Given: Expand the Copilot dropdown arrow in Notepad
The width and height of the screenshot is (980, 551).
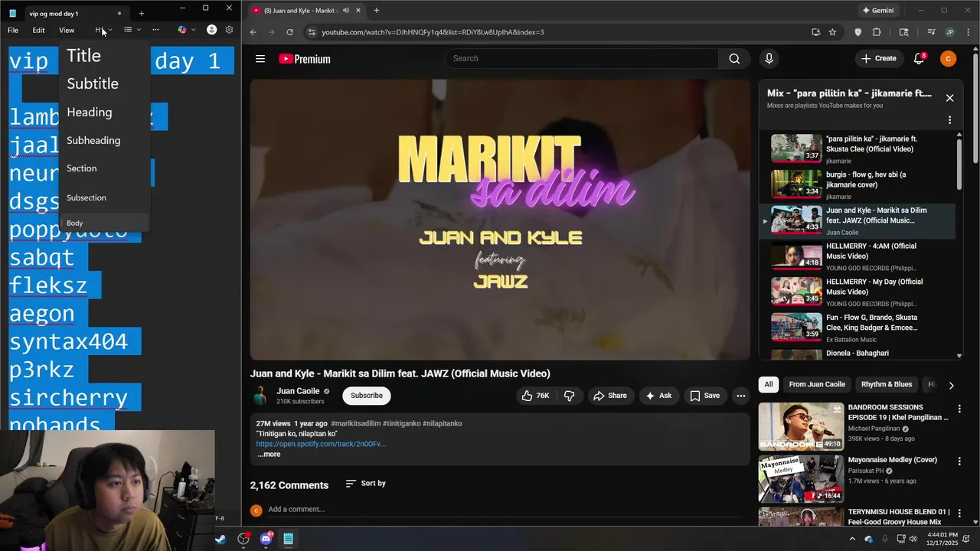Looking at the screenshot, I should [193, 30].
